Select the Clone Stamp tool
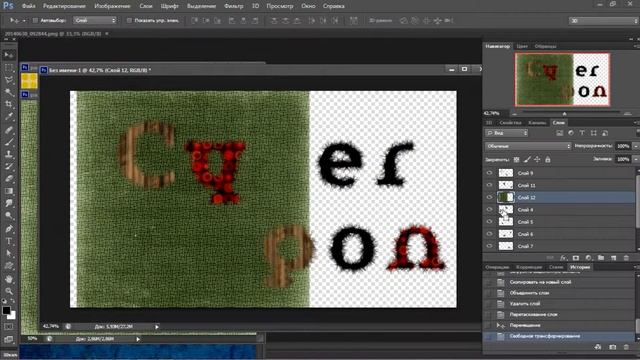 (9, 155)
